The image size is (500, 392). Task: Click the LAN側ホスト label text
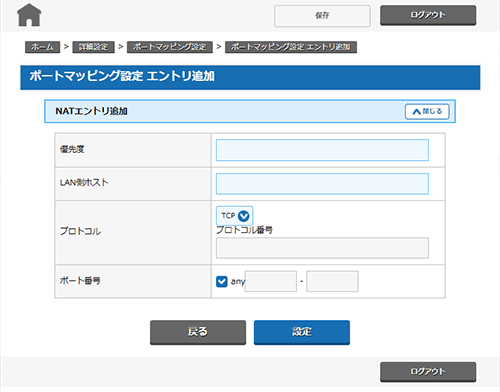[x=84, y=182]
